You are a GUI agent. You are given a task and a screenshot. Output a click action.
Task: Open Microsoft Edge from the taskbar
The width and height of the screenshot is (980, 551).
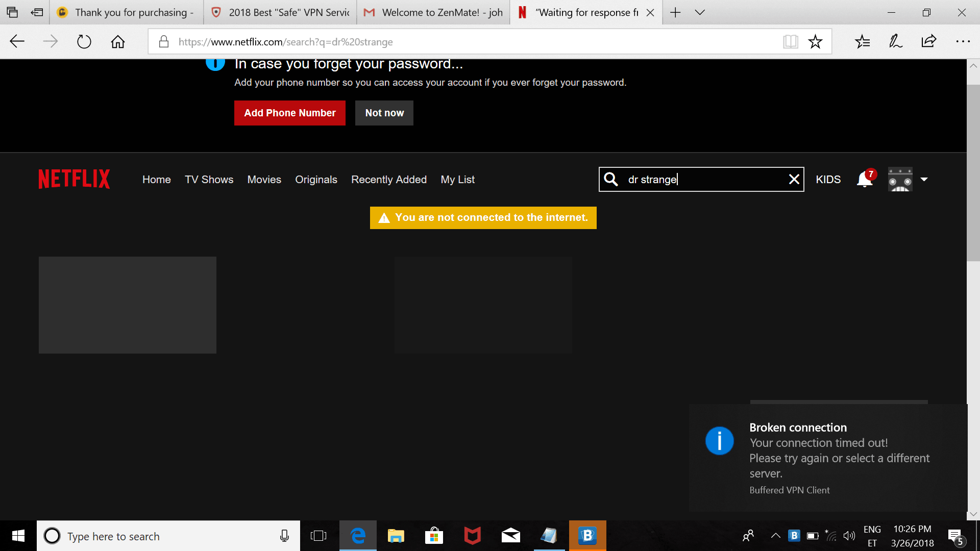pos(358,536)
